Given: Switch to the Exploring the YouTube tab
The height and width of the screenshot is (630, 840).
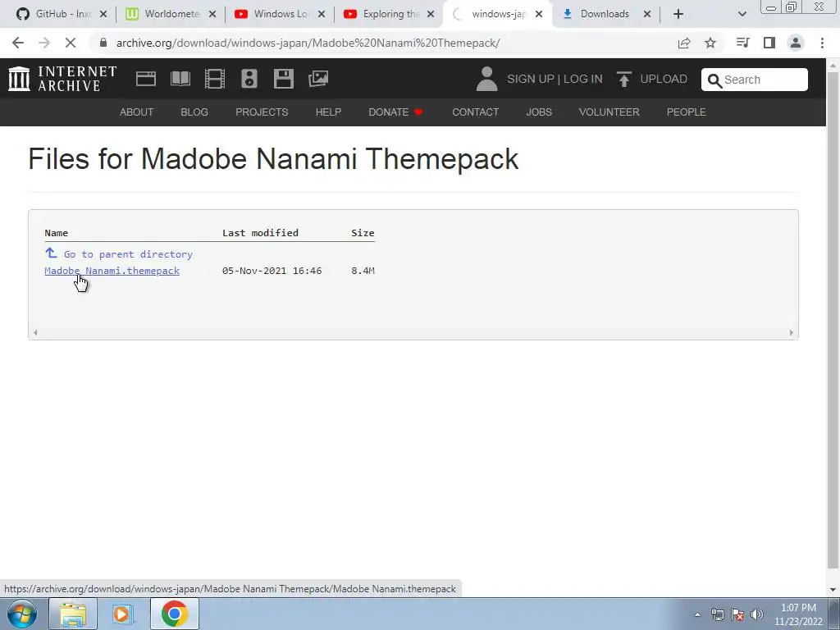Looking at the screenshot, I should pos(389,14).
